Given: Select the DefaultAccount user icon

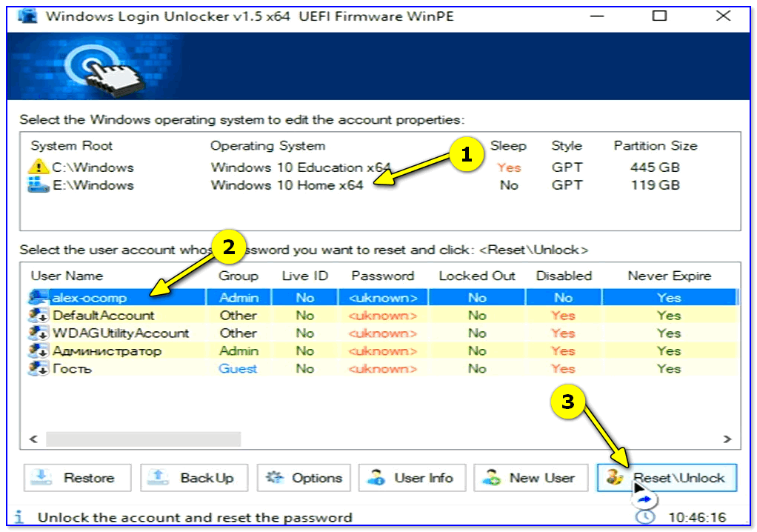Looking at the screenshot, I should point(39,316).
